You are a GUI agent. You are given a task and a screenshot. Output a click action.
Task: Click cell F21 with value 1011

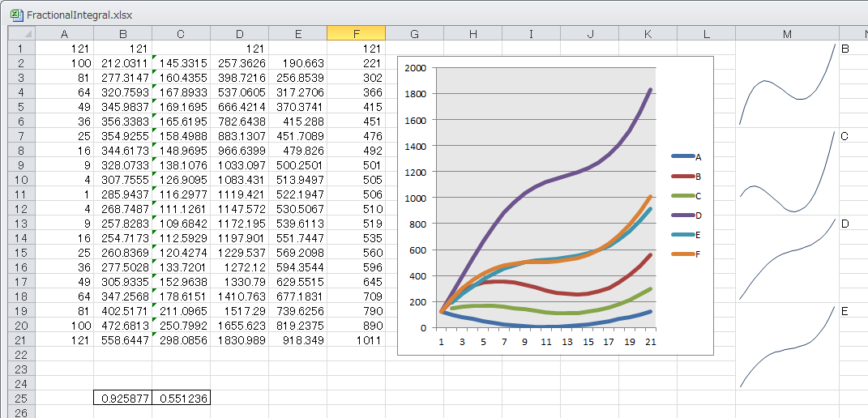(356, 339)
